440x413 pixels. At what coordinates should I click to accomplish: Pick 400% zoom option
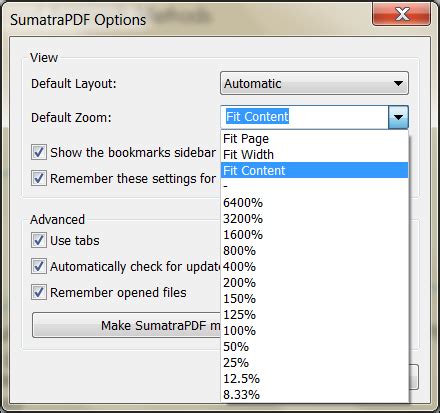coord(314,266)
